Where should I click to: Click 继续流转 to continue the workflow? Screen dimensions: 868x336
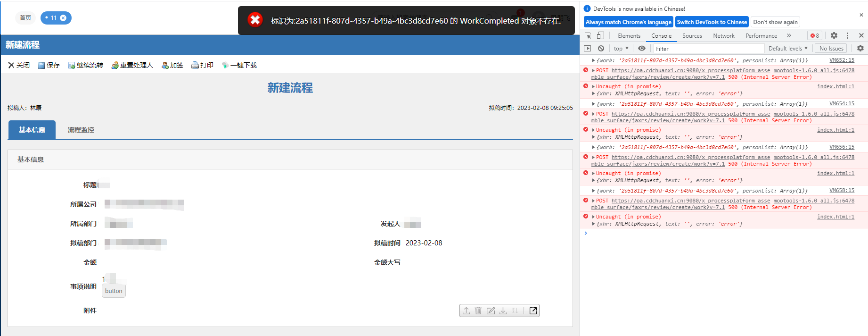coord(86,65)
